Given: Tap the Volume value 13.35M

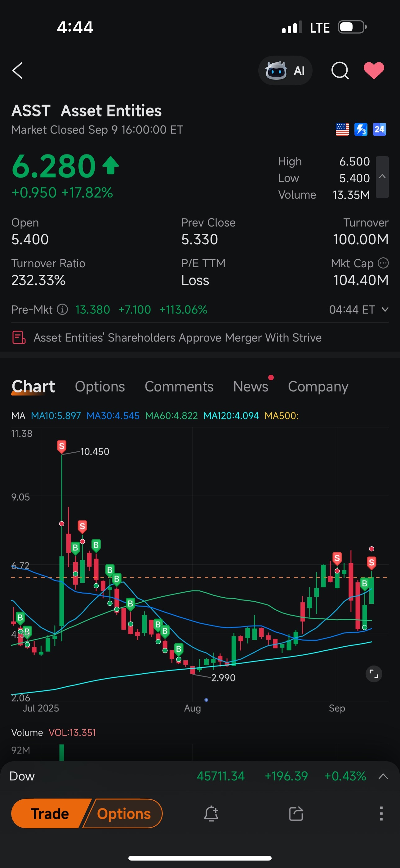Looking at the screenshot, I should [351, 195].
